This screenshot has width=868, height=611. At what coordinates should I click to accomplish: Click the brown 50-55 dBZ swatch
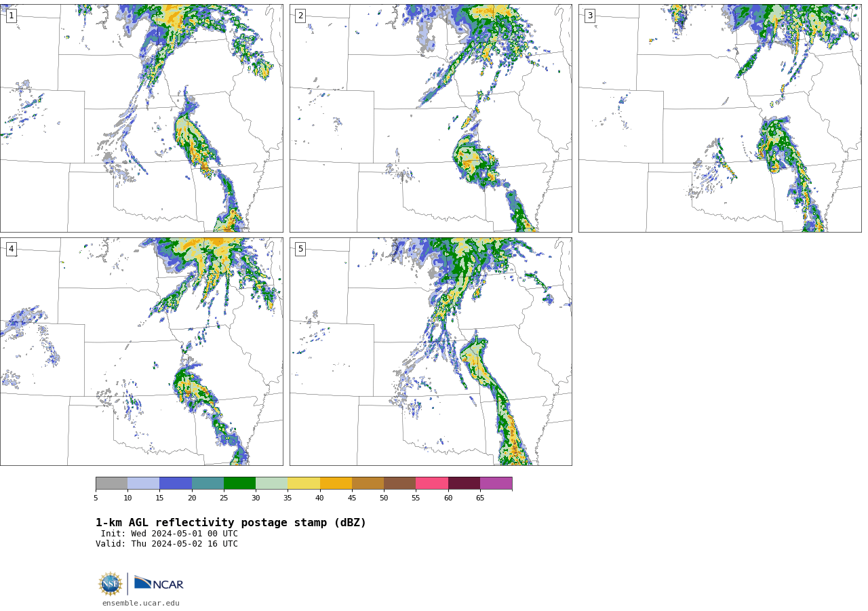399,484
